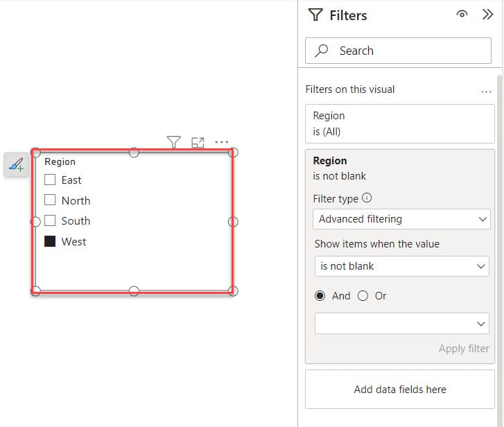
Task: Click the 'Show items when the value' label
Action: click(377, 244)
